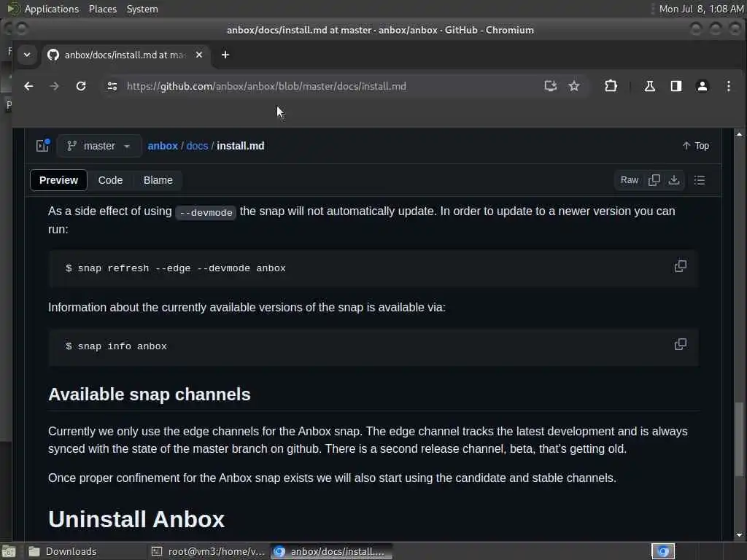The image size is (747, 560).
Task: Open the docs folder breadcrumb link
Action: 197,146
